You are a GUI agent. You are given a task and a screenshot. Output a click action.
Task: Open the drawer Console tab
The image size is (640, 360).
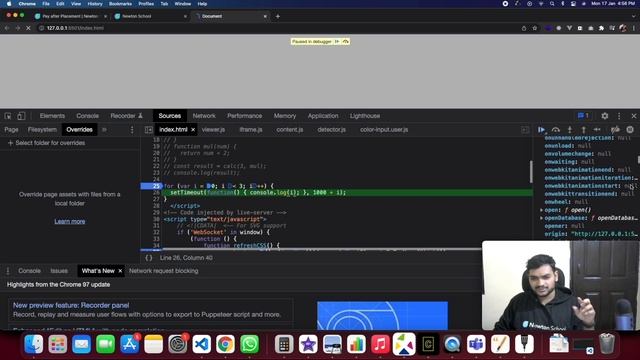point(29,271)
